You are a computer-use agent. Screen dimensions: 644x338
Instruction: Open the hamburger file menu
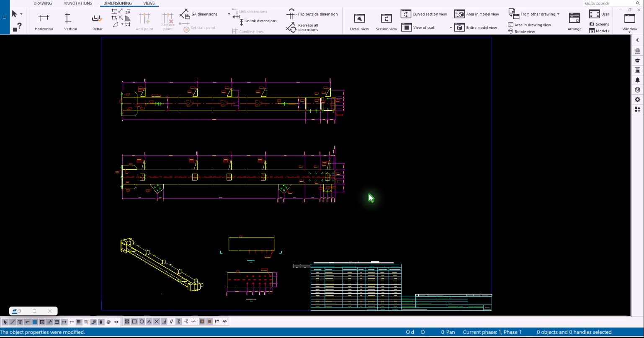(x=4, y=17)
